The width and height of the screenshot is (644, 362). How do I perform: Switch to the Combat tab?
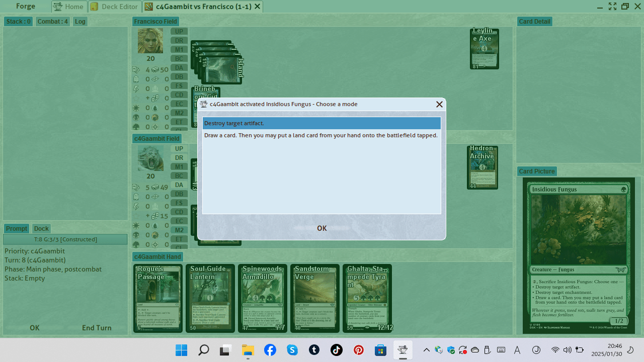click(x=53, y=21)
